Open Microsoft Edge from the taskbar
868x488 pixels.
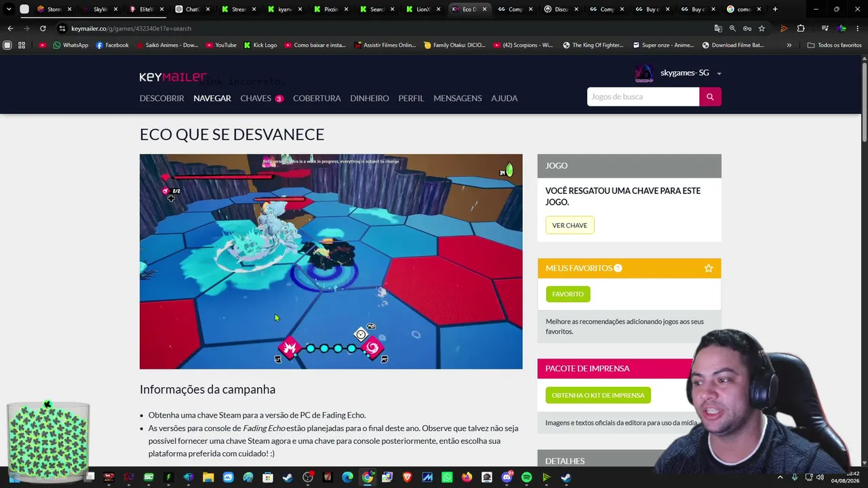(x=348, y=477)
